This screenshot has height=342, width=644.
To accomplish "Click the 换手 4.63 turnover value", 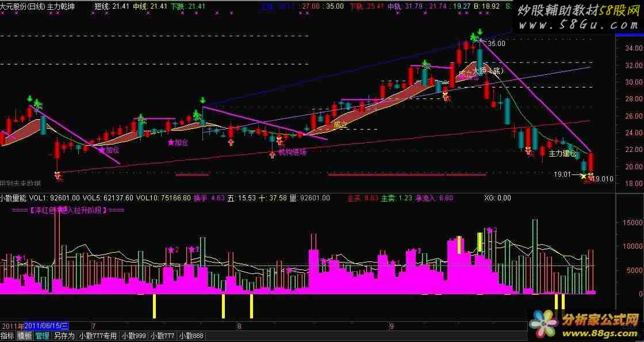I will point(209,198).
